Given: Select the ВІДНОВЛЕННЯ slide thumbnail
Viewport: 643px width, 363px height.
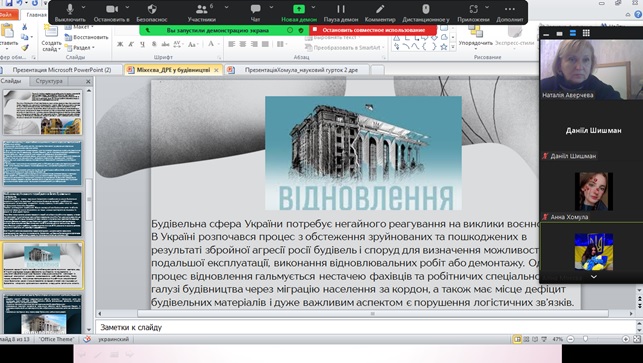Looking at the screenshot, I should point(43,265).
